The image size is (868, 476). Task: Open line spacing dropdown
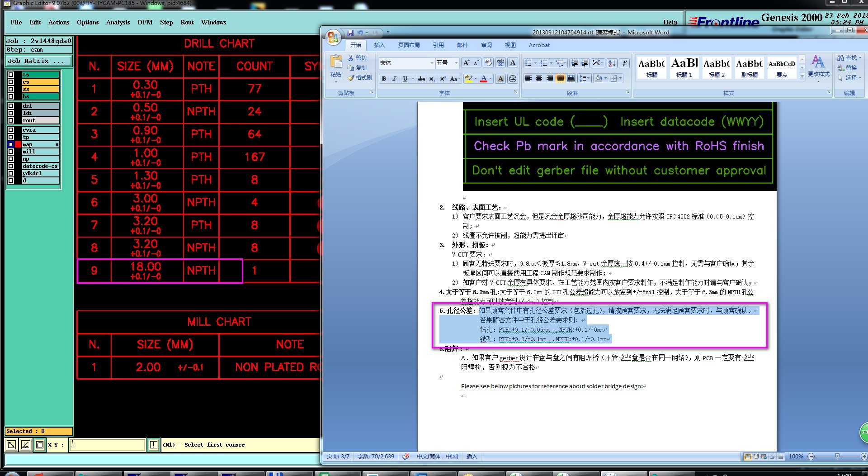click(585, 78)
